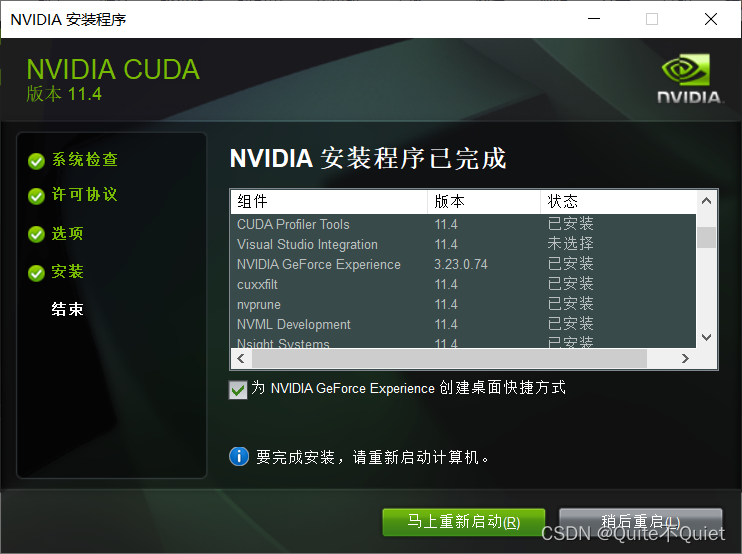Click the 未选择 status cell
The width and height of the screenshot is (742, 554).
tap(570, 244)
